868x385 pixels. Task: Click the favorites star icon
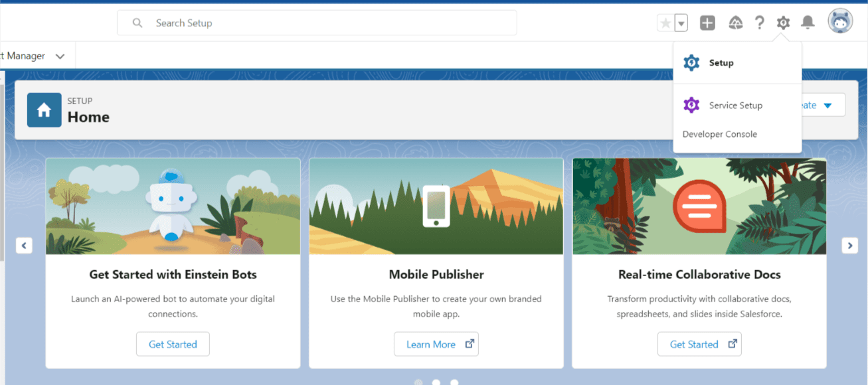click(665, 23)
